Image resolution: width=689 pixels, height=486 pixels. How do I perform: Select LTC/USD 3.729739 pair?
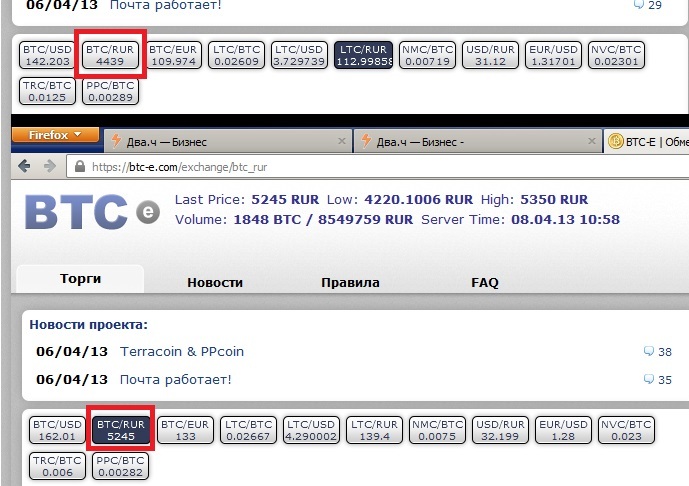click(299, 55)
